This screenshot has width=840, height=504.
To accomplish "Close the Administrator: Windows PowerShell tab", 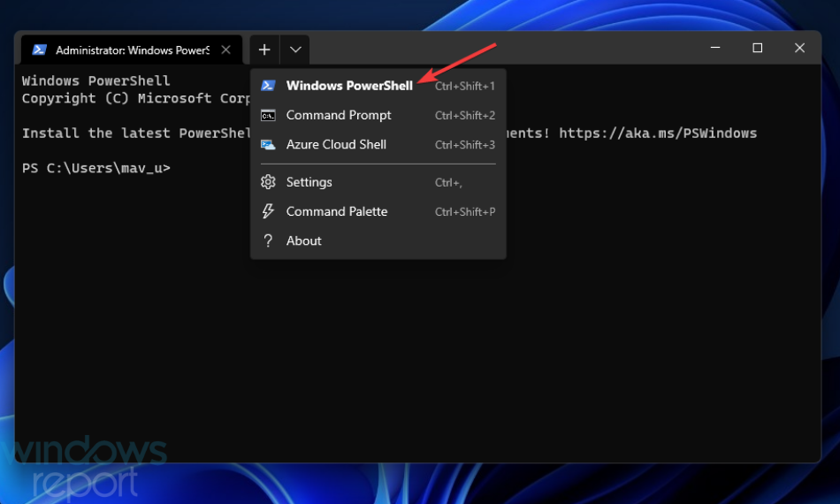I will 225,50.
